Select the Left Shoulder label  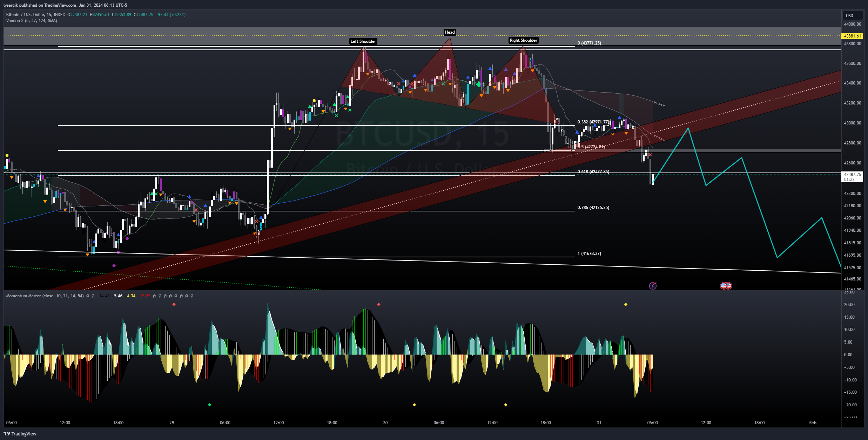[x=363, y=41]
